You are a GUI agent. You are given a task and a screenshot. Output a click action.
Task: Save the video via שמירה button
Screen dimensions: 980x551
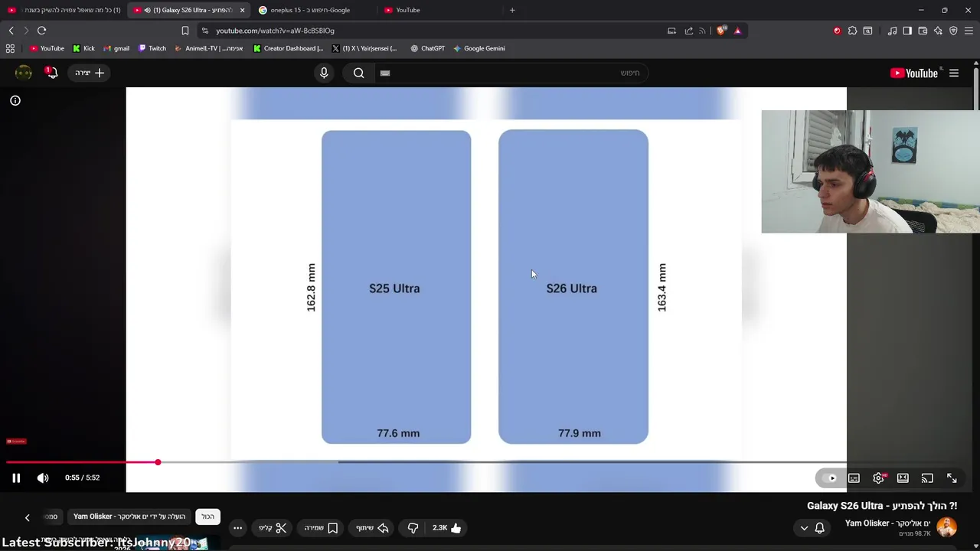pyautogui.click(x=321, y=528)
